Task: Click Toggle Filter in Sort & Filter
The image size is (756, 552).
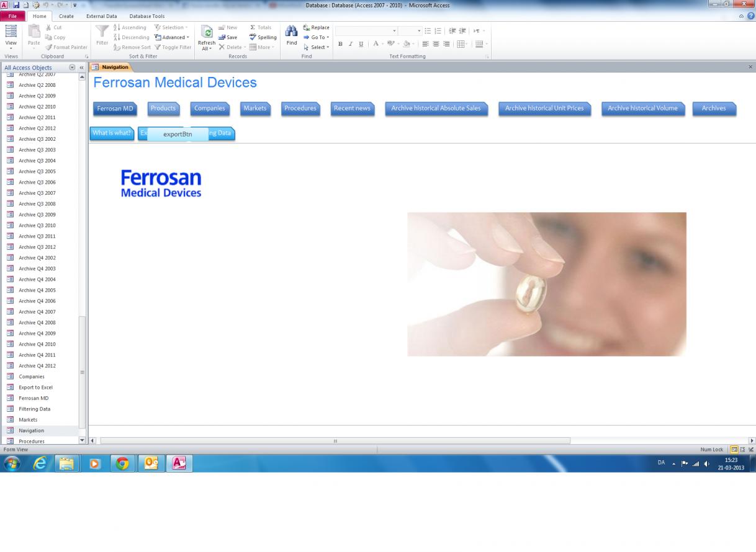Action: (173, 47)
